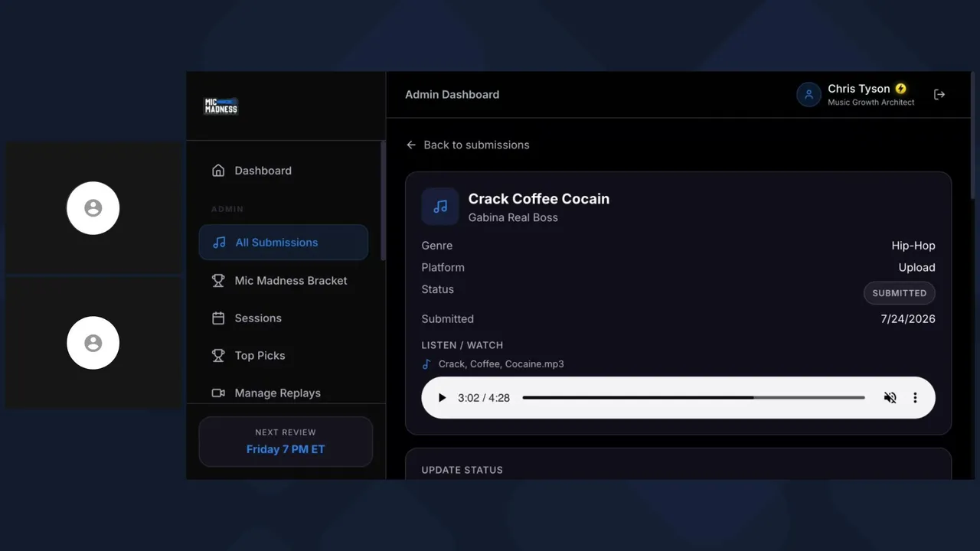This screenshot has width=980, height=551.
Task: Open Dashboard in the sidebar
Action: pos(283,171)
